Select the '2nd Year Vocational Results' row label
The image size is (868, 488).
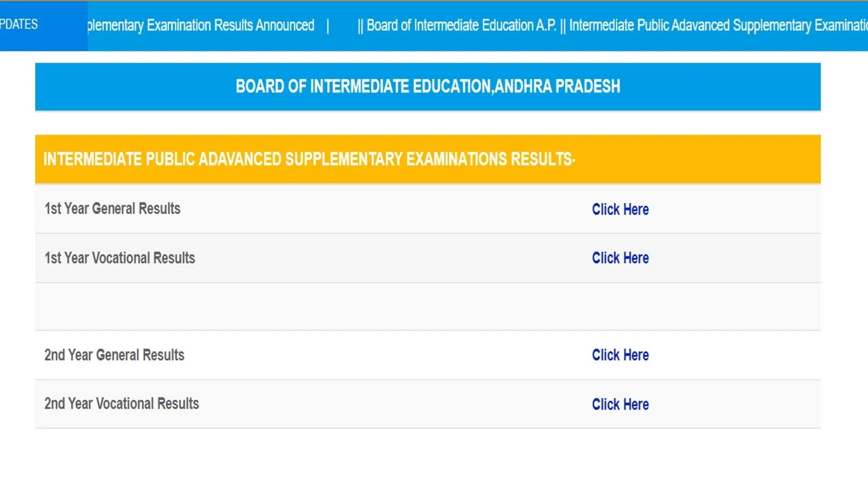[x=122, y=404]
